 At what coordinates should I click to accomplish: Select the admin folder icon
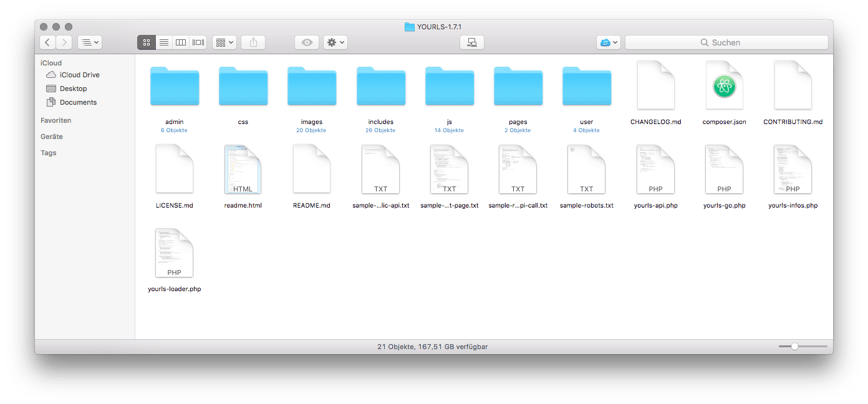[175, 86]
